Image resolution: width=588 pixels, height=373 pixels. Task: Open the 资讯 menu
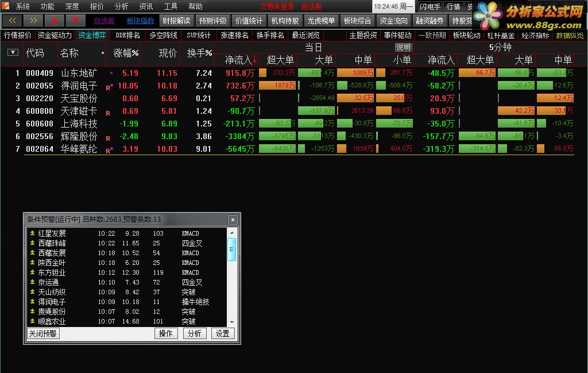click(146, 6)
